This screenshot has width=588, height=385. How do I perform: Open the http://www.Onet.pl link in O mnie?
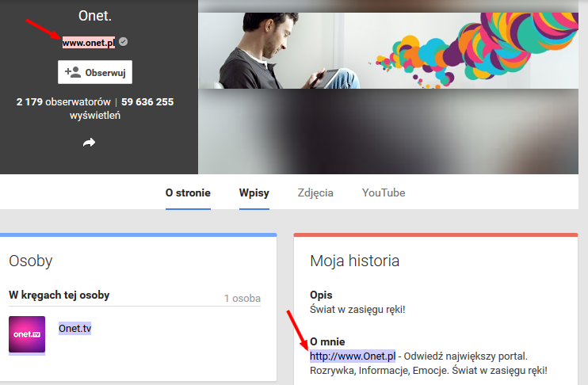point(353,356)
